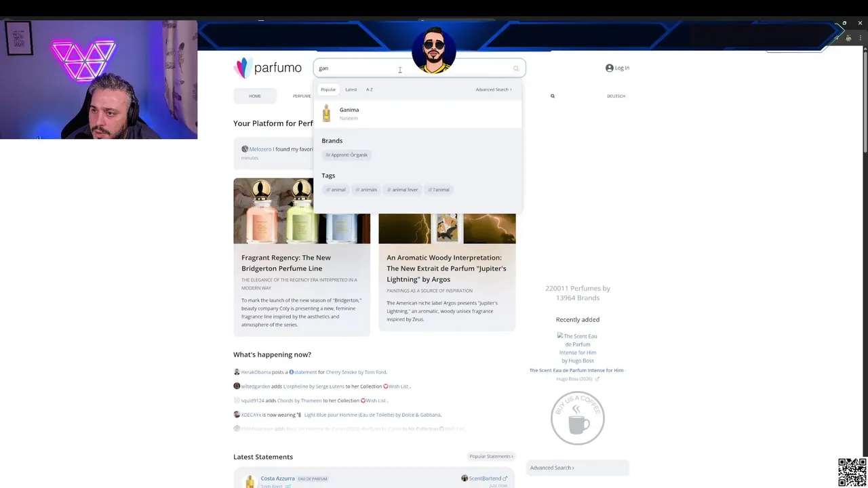Image resolution: width=868 pixels, height=488 pixels.
Task: Select the Popular tab in search suggestions
Action: coord(328,89)
